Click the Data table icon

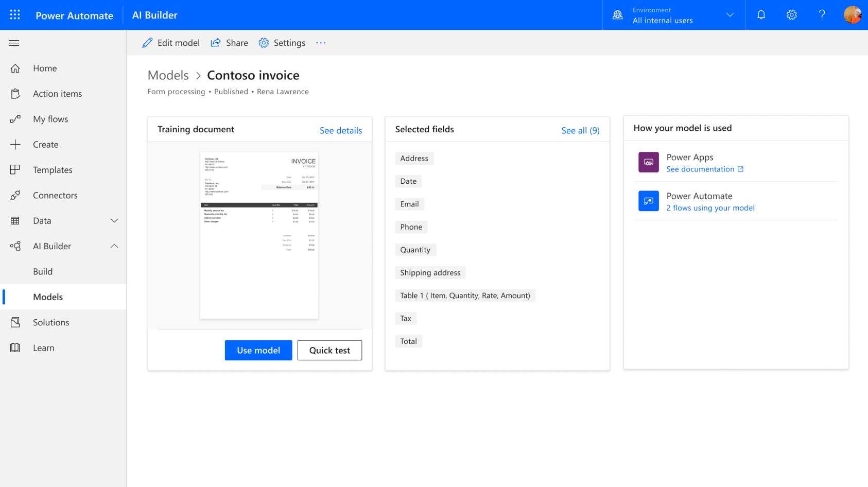[x=15, y=221]
